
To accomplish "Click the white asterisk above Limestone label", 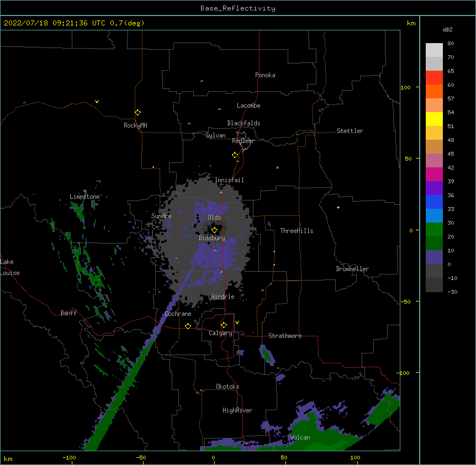I will (x=85, y=191).
